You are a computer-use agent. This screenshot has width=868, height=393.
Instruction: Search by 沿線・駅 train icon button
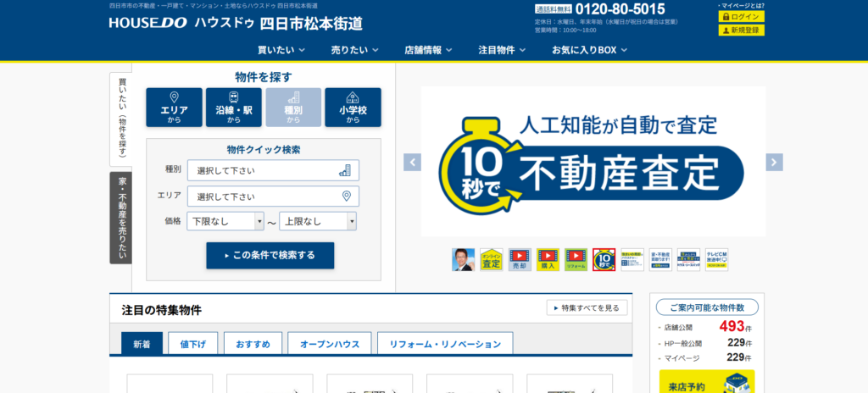(x=234, y=108)
